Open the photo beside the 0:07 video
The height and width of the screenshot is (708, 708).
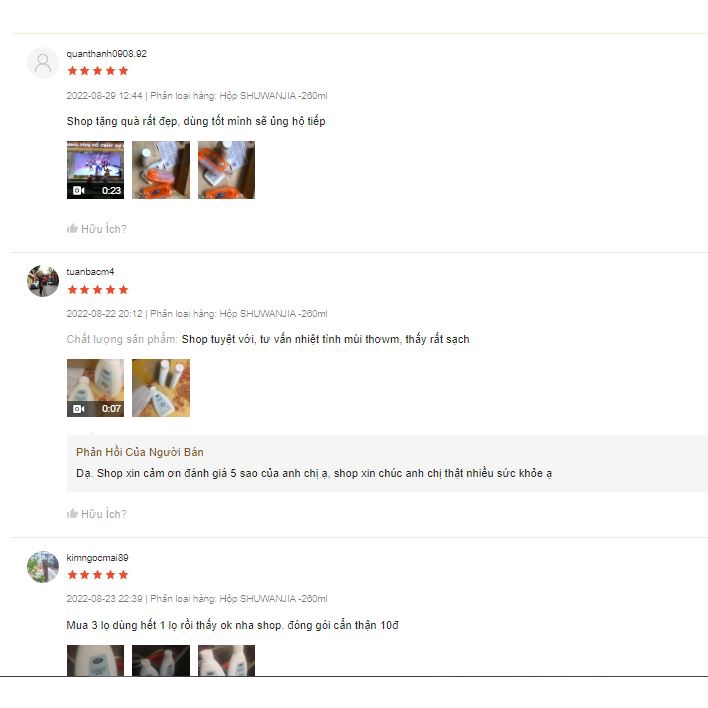click(x=161, y=388)
